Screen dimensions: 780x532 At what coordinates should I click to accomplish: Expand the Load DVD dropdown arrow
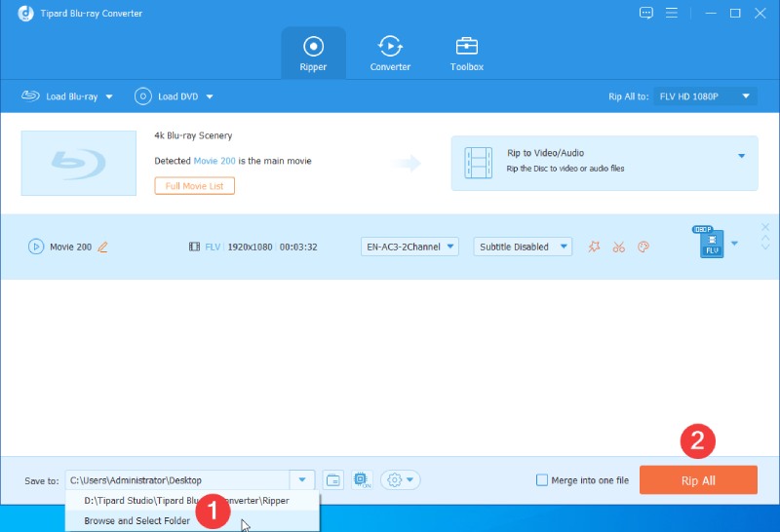210,97
